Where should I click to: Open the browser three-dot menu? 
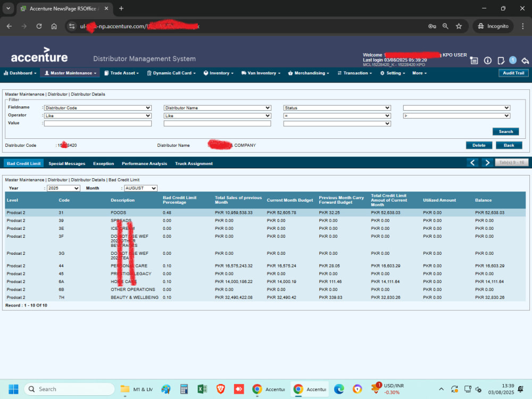pyautogui.click(x=522, y=26)
